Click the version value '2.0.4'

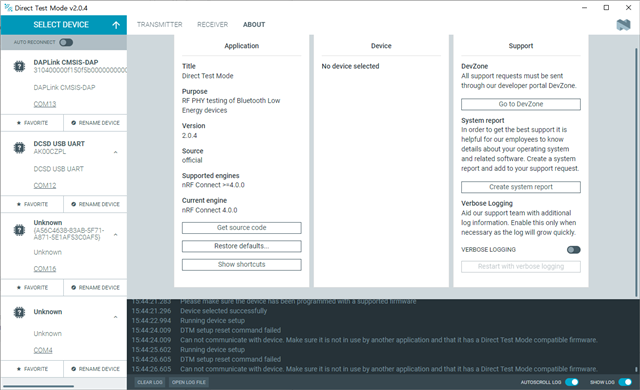(x=189, y=135)
